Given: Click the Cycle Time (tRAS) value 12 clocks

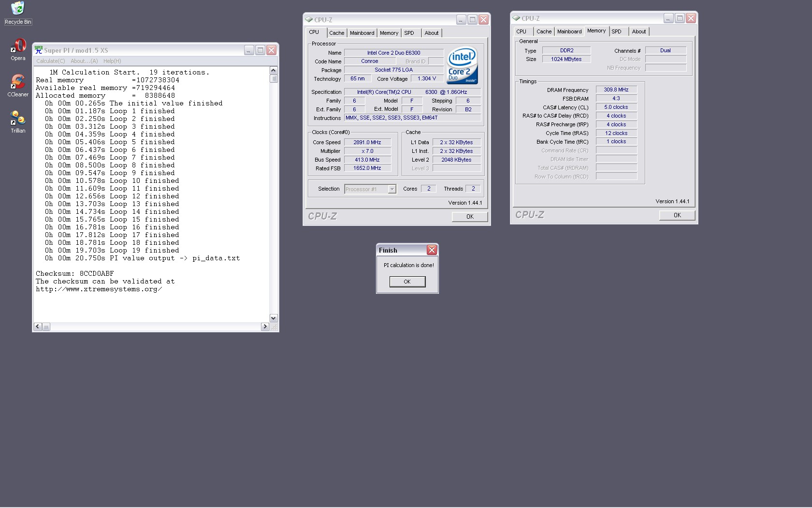Looking at the screenshot, I should click(x=616, y=133).
